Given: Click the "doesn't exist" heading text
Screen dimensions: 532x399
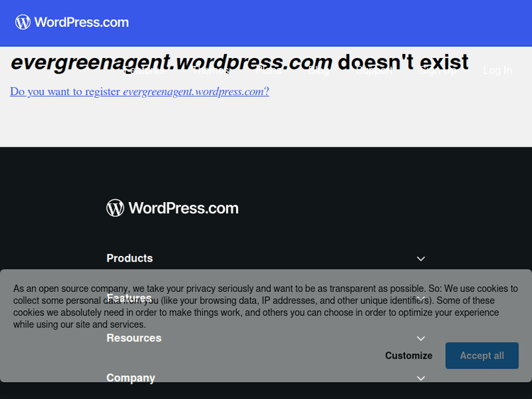Looking at the screenshot, I should (403, 62).
